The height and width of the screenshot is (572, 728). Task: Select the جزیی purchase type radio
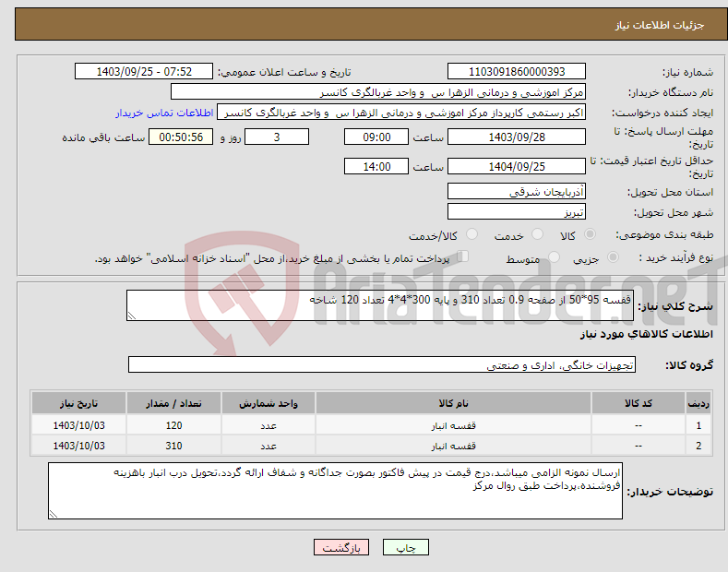(613, 257)
